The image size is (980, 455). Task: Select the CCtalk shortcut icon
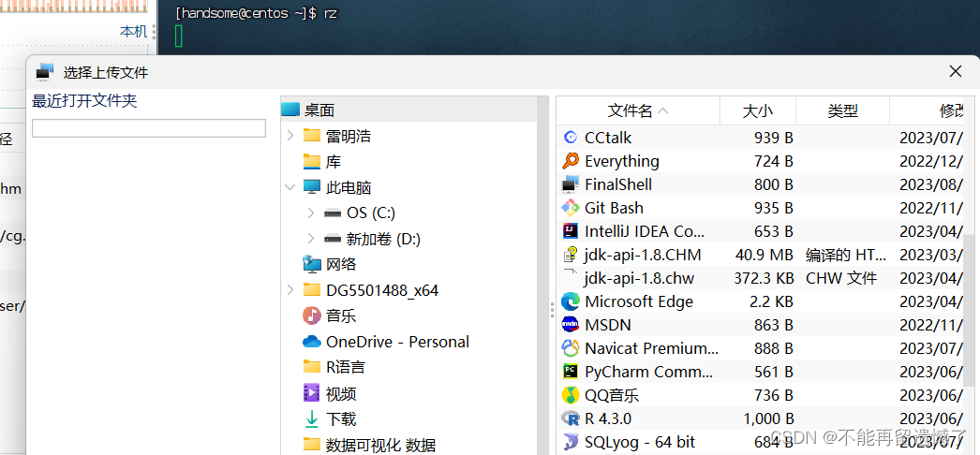click(570, 138)
